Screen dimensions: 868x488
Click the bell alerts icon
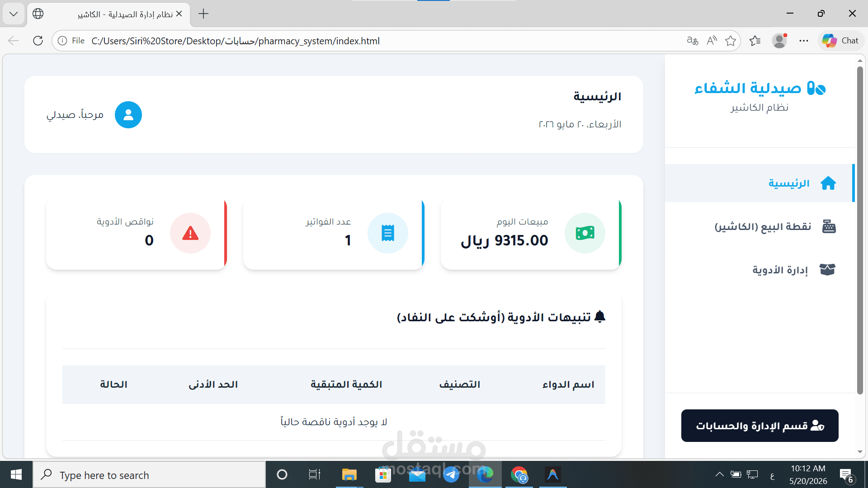pos(600,317)
